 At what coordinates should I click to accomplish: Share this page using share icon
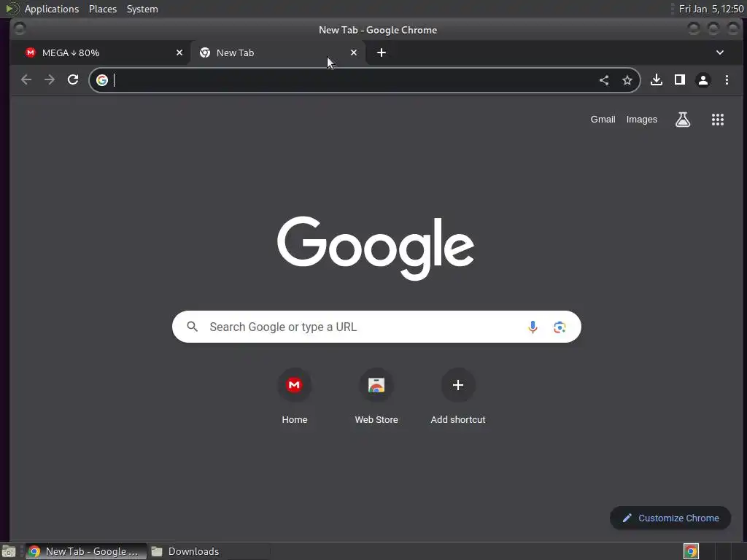point(604,80)
